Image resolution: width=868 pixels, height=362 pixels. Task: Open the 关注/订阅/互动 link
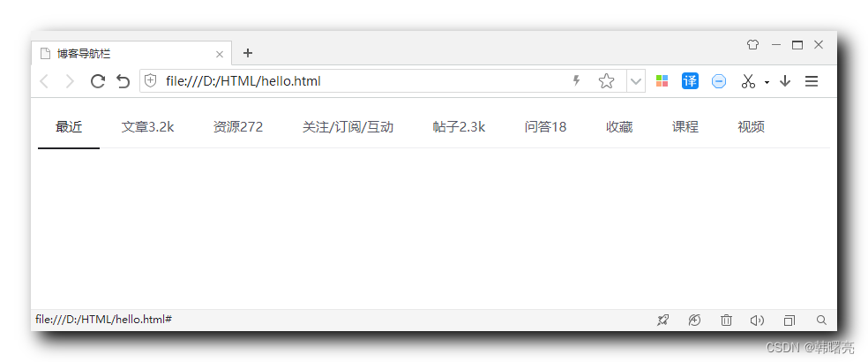click(348, 127)
